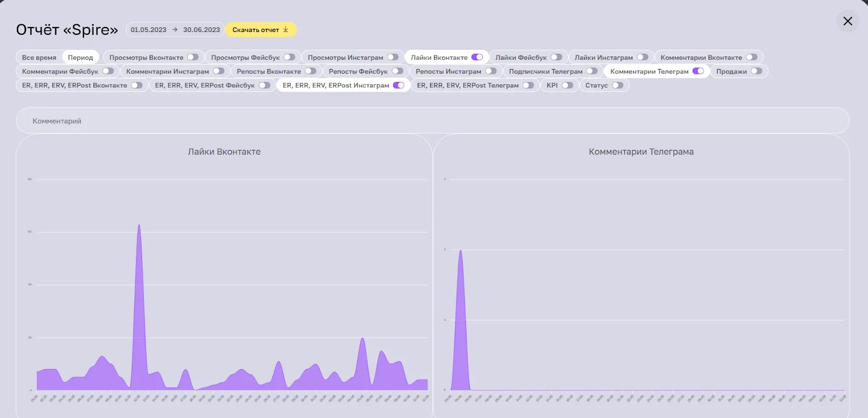This screenshot has height=418, width=868.
Task: Enable Просмотры Вконтакте toggle
Action: pyautogui.click(x=193, y=57)
